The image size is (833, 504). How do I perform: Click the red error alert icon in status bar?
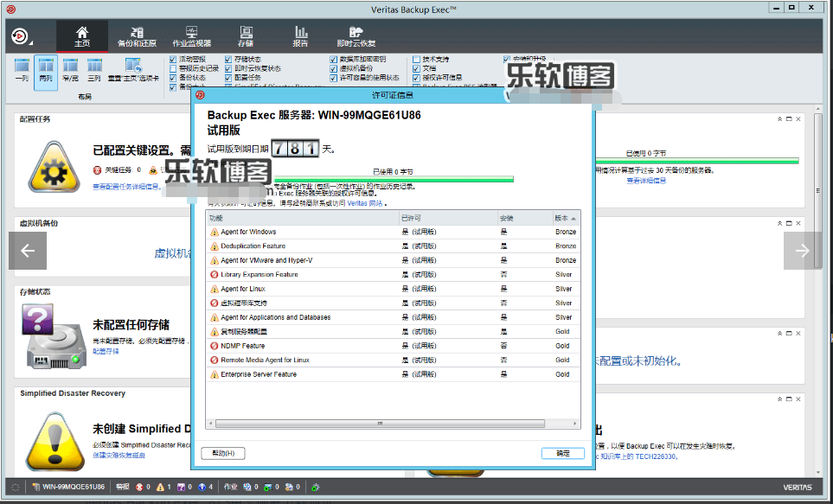[x=140, y=487]
